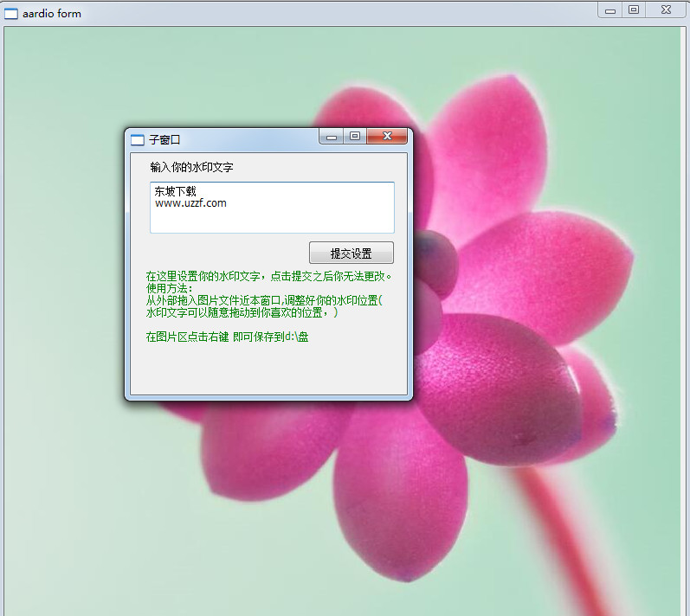This screenshot has width=690, height=616.
Task: Minimize the 子窗口 dialog
Action: pos(332,137)
